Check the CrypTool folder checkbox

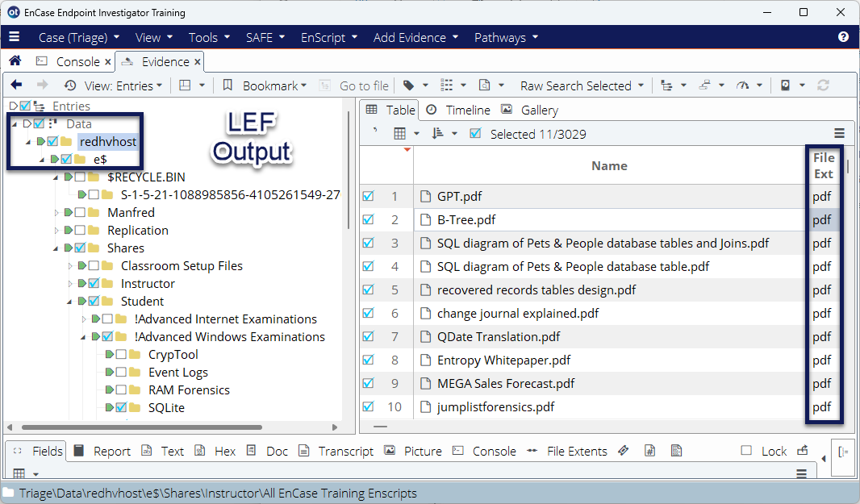coord(121,354)
